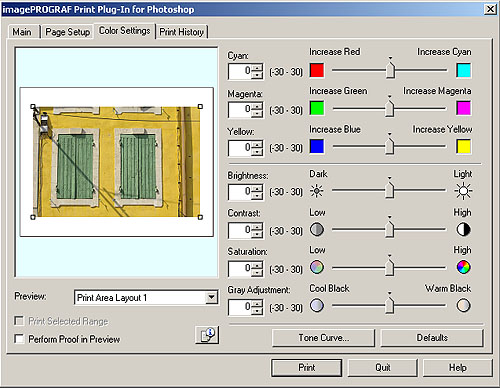The image size is (500, 388).
Task: Reset settings with Defaults button
Action: (x=432, y=338)
